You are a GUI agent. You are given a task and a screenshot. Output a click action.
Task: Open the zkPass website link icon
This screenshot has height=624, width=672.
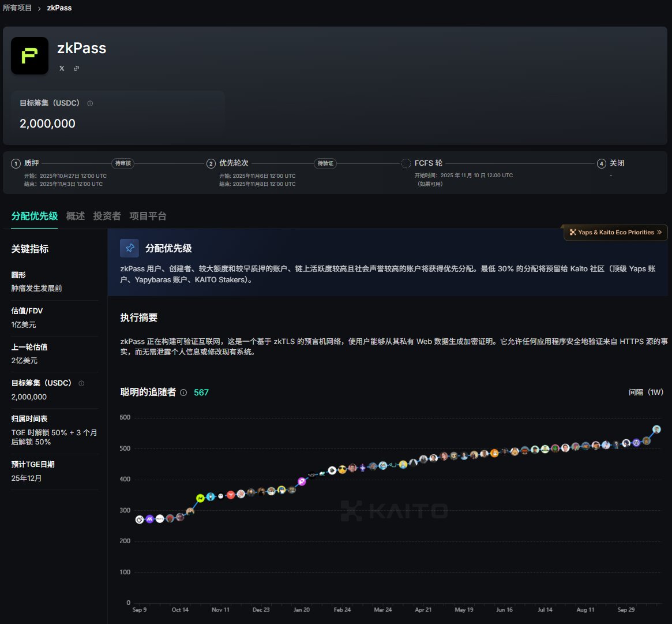click(76, 68)
